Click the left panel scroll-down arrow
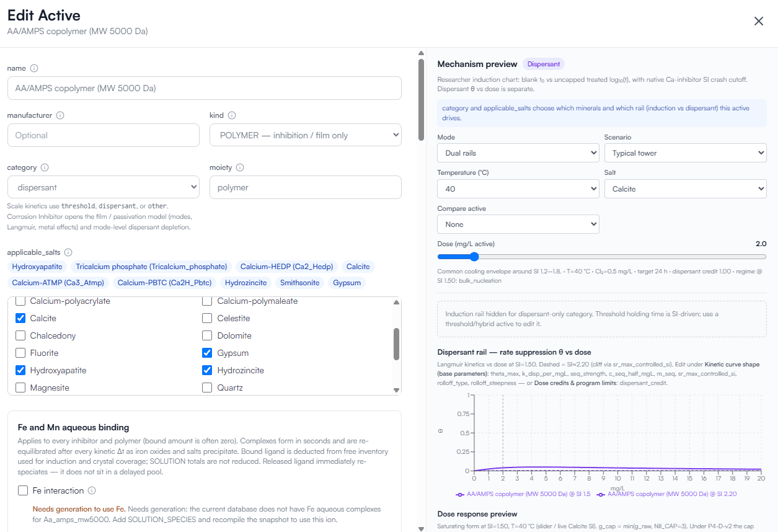 pyautogui.click(x=422, y=528)
